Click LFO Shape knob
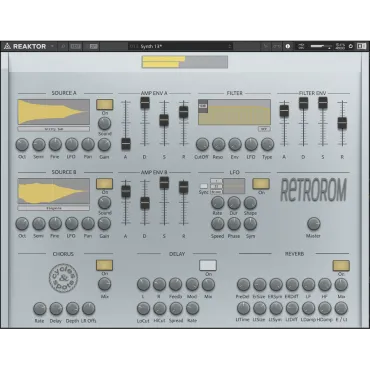370x370 pixels. pyautogui.click(x=250, y=203)
